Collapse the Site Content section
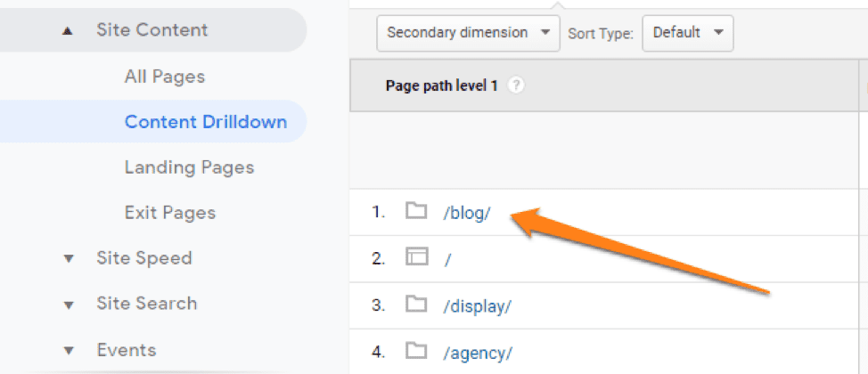868x374 pixels. tap(68, 30)
